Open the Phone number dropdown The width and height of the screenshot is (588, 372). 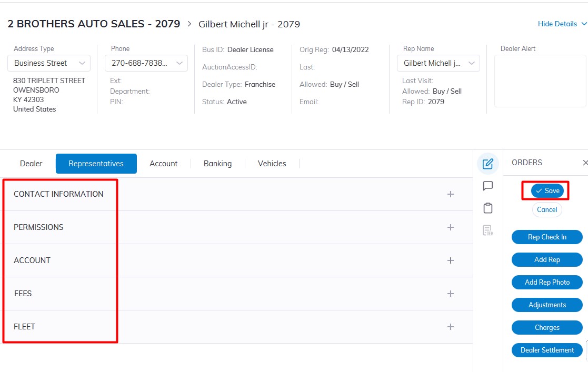[146, 63]
